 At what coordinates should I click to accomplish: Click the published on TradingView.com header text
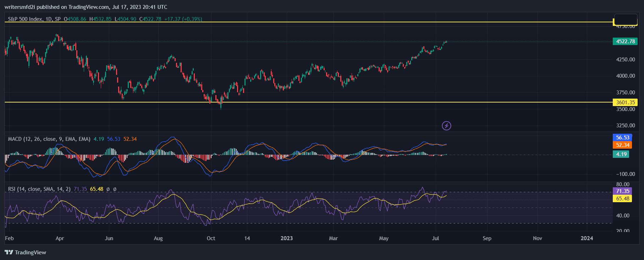pos(86,7)
